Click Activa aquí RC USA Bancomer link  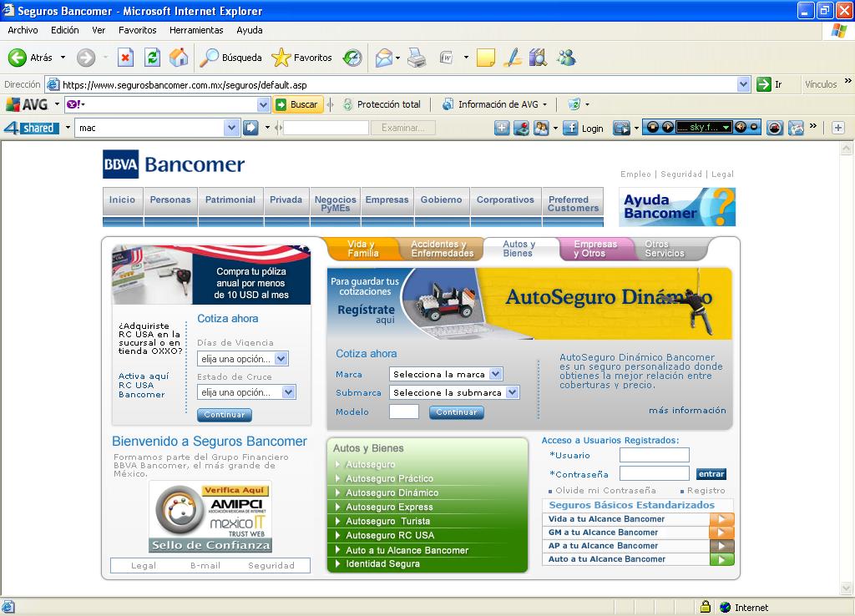click(144, 385)
